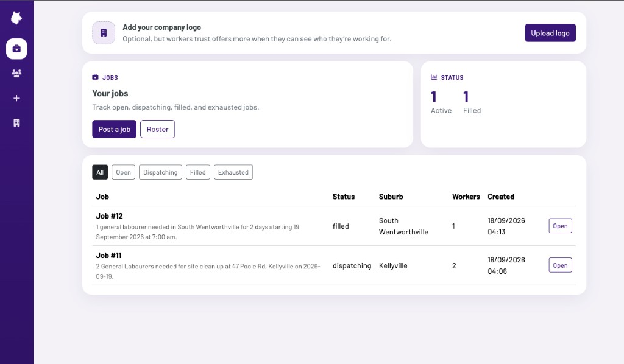Viewport: 624px width, 364px height.
Task: Open Job #12 using its Open button
Action: tap(560, 226)
